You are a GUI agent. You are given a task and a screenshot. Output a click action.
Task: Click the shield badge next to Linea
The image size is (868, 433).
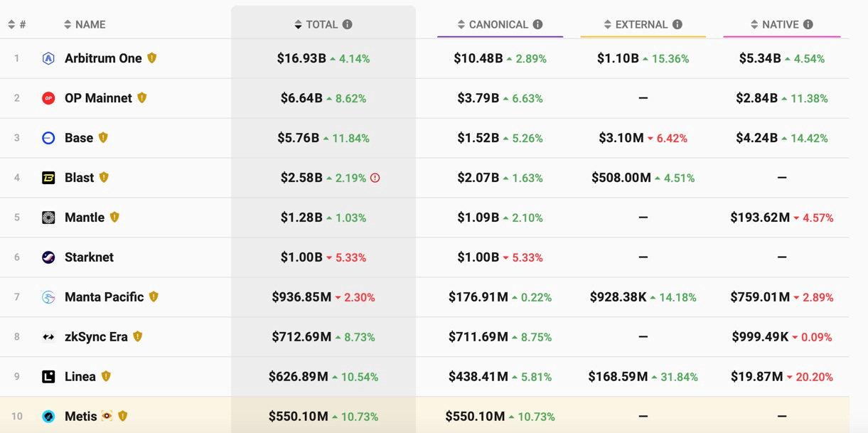[x=106, y=377]
